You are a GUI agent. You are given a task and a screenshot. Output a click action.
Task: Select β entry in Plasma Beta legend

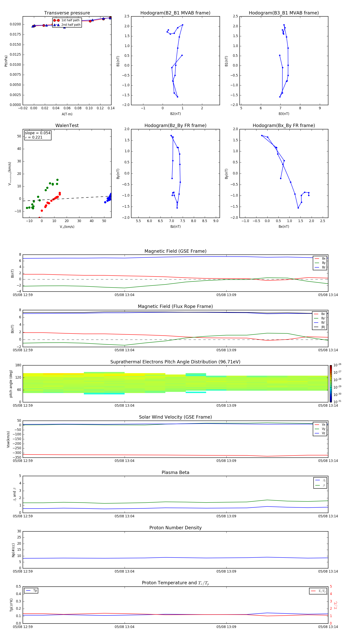coord(320,485)
